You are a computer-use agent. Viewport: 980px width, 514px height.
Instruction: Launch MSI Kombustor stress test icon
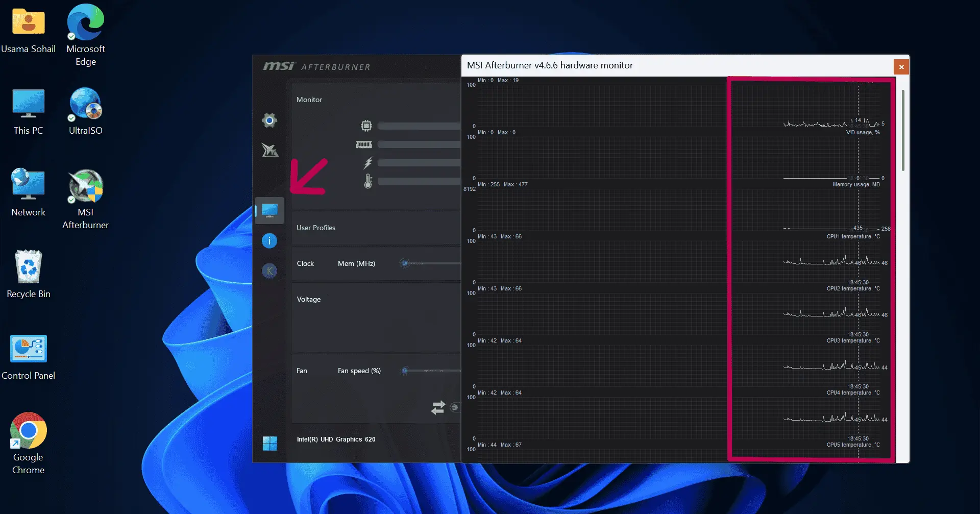(271, 151)
